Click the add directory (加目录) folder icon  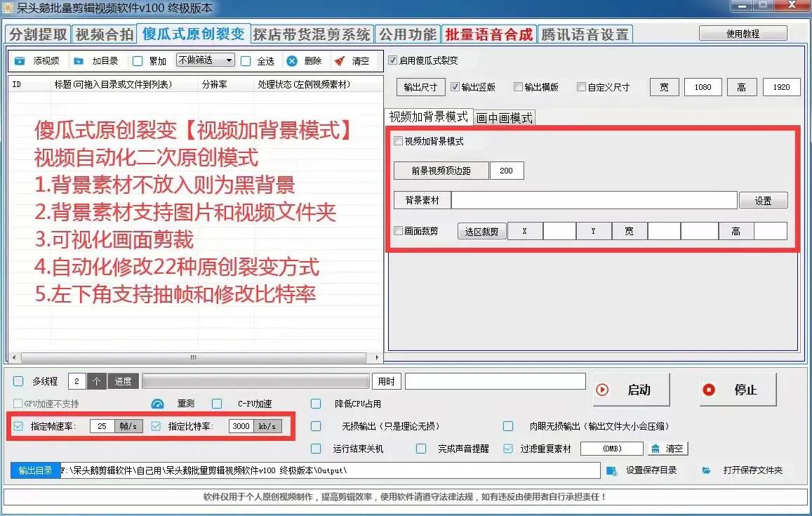pos(79,61)
